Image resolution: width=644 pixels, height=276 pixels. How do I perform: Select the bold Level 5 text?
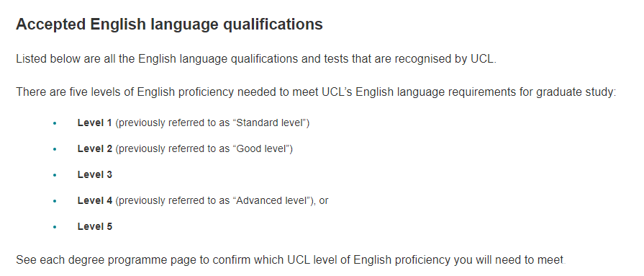pyautogui.click(x=94, y=226)
